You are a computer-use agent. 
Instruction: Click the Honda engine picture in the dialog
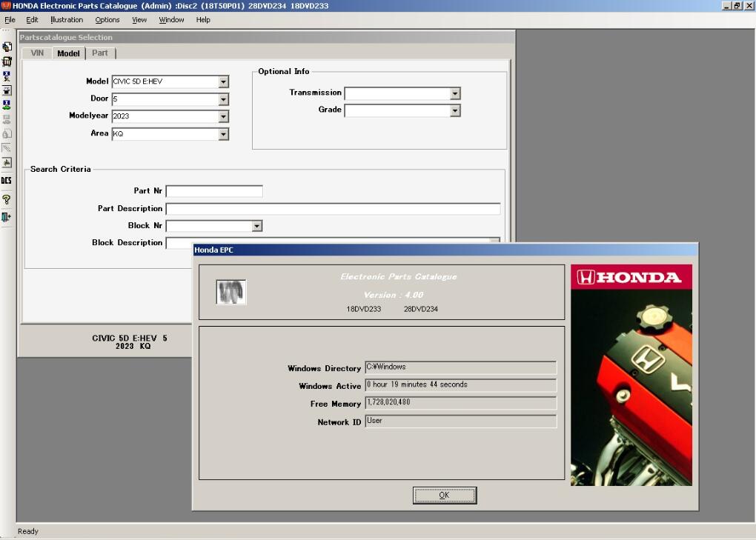click(x=631, y=375)
